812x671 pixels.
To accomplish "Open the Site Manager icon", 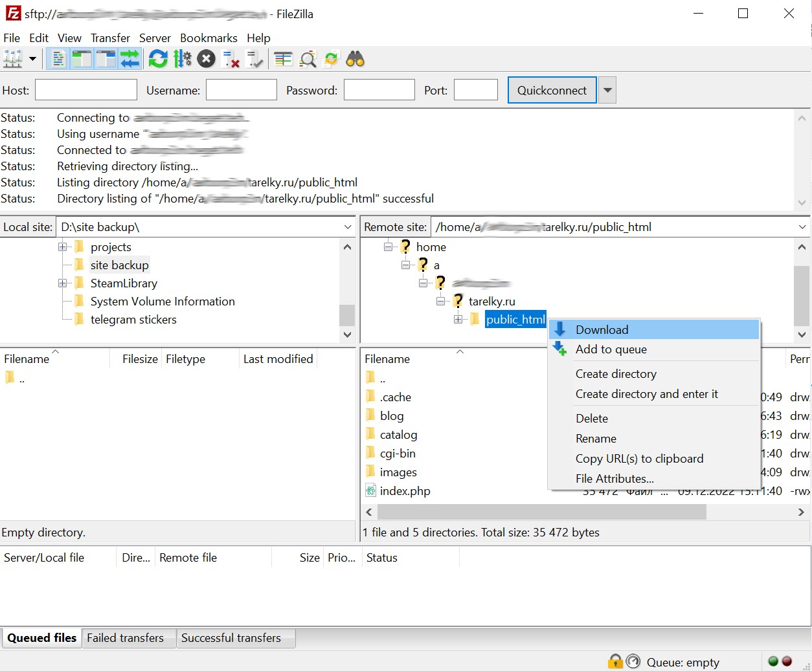I will pyautogui.click(x=12, y=60).
